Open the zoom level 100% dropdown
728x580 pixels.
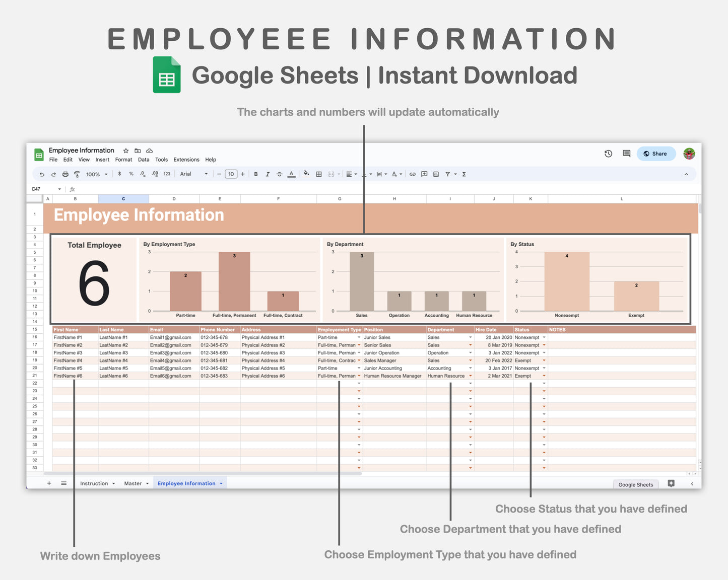96,174
